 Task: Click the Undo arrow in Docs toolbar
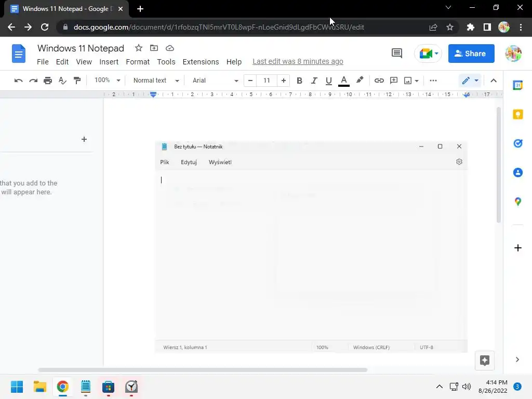coord(18,81)
